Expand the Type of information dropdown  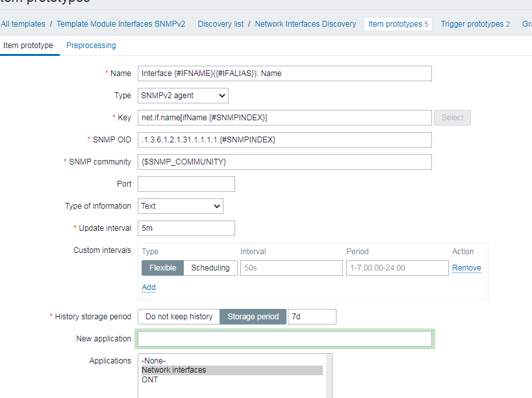point(181,206)
